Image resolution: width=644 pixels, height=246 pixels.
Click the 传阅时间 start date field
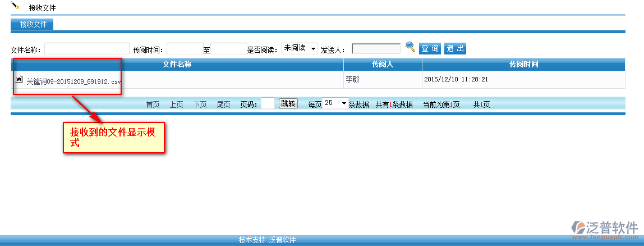coord(185,49)
